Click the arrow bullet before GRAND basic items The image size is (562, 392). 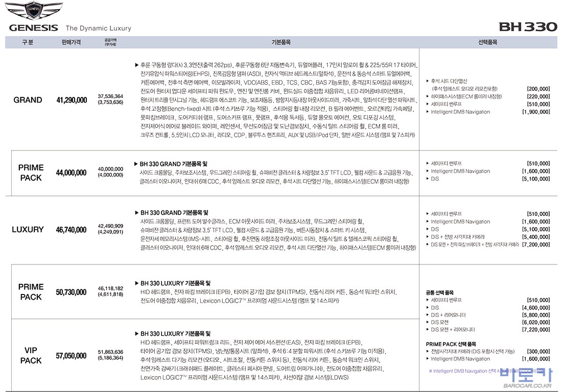(x=136, y=65)
